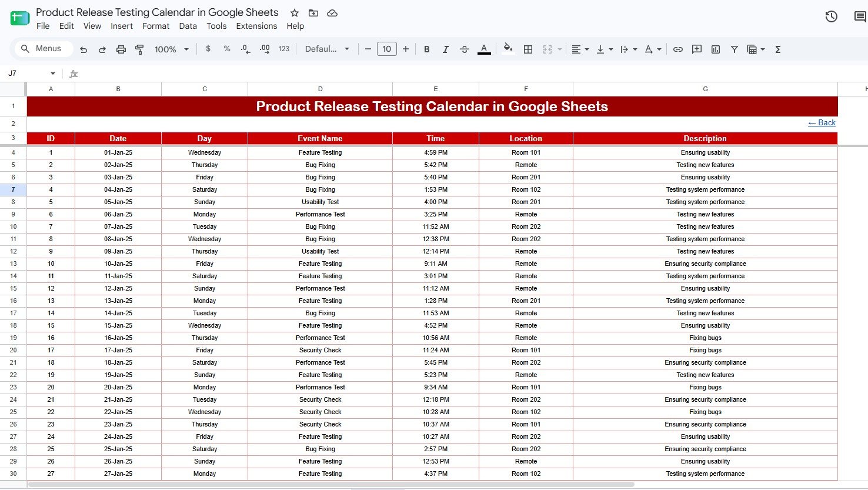Expand the 100% zoom dropdown
Viewport: 868px width, 490px height.
[171, 49]
